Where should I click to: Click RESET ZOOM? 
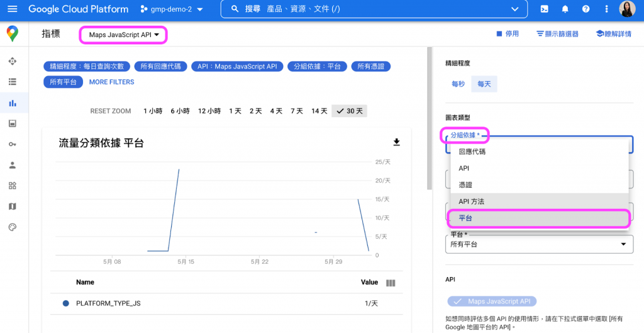(111, 111)
